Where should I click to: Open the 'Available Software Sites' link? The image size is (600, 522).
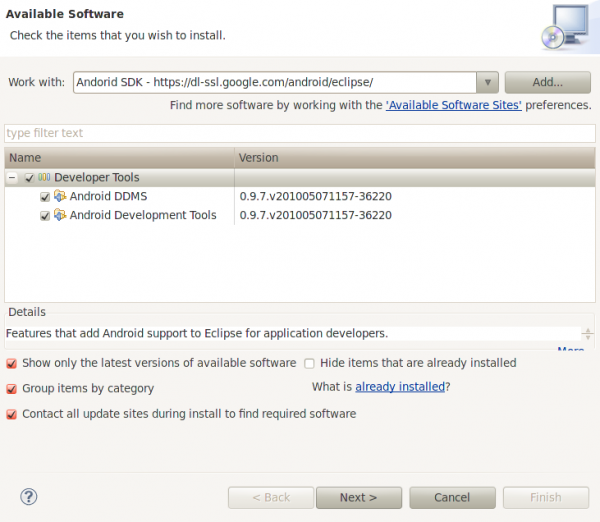[x=453, y=105]
